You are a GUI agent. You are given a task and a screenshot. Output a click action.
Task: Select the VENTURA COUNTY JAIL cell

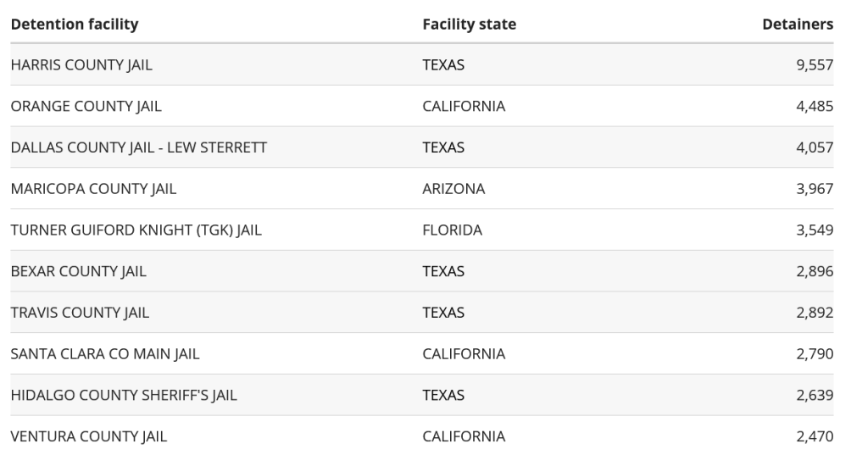88,437
